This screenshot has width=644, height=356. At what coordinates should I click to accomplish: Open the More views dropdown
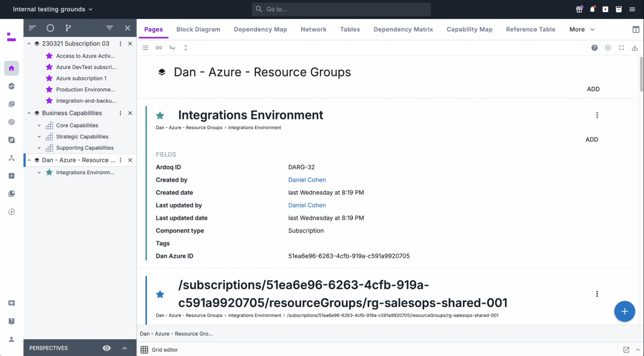581,30
